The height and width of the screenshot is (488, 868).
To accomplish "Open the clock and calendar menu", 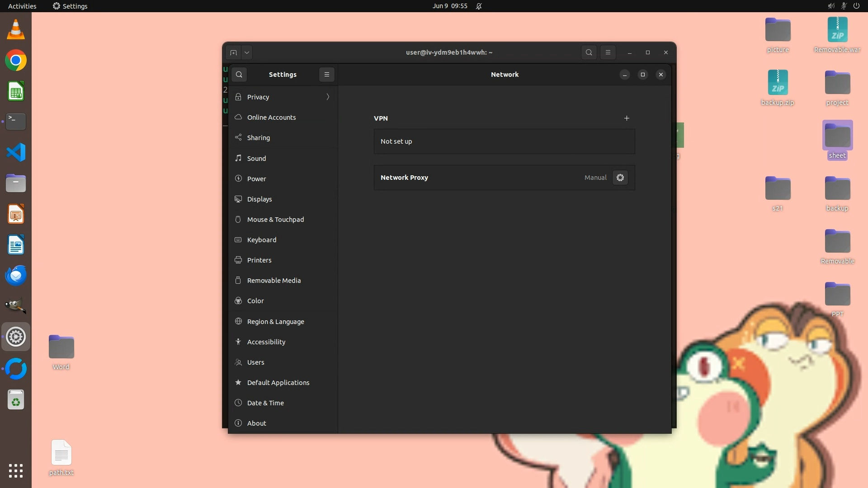I will tap(449, 6).
